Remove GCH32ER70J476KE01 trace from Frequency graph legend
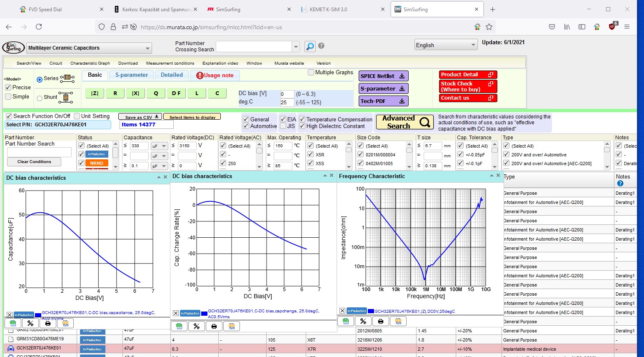 coord(342,311)
